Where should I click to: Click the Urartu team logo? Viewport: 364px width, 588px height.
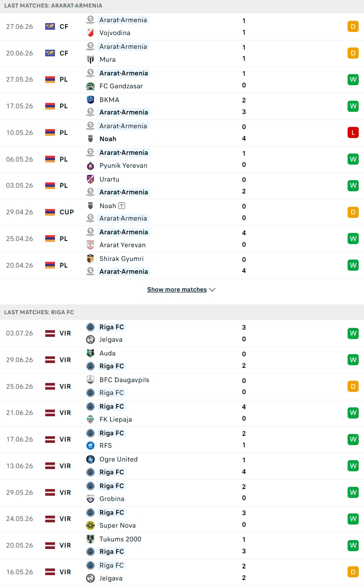[90, 179]
